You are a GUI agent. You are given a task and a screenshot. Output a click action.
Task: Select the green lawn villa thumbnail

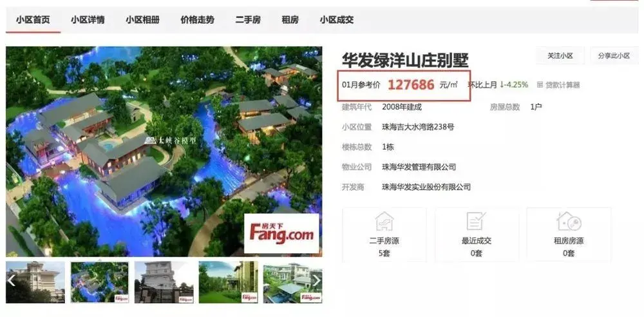[x=229, y=282]
